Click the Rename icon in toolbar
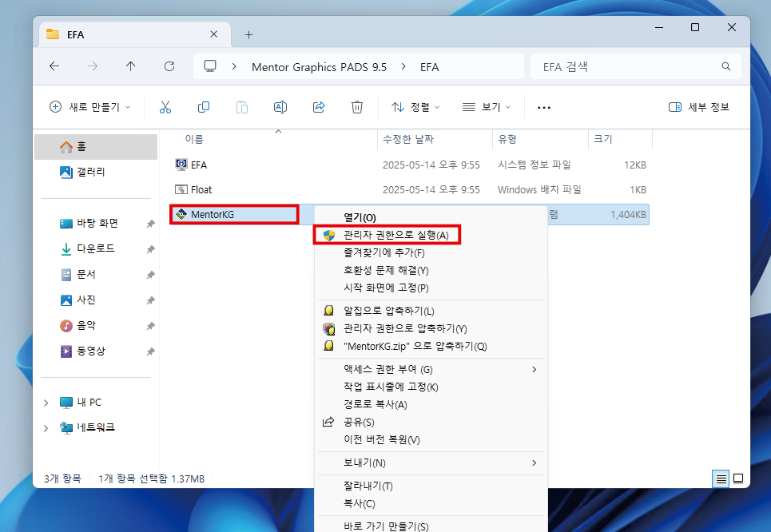This screenshot has width=771, height=532. tap(280, 107)
